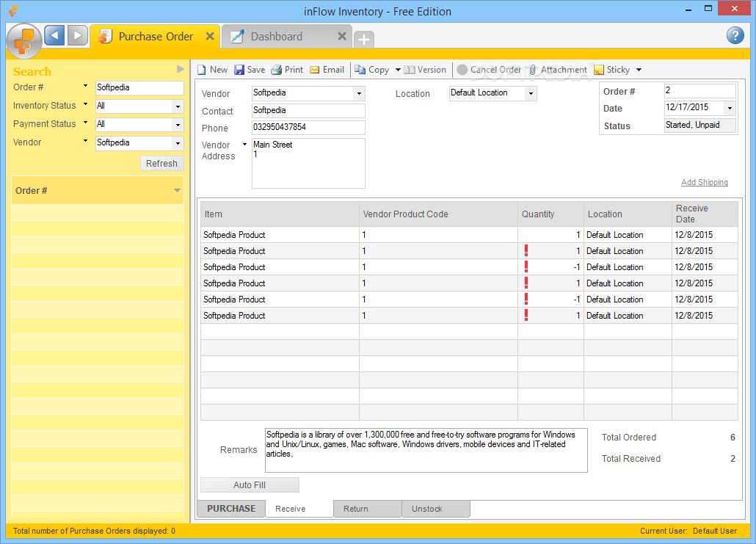This screenshot has height=544, width=756.
Task: Switch to the Dashboard tab
Action: point(287,36)
